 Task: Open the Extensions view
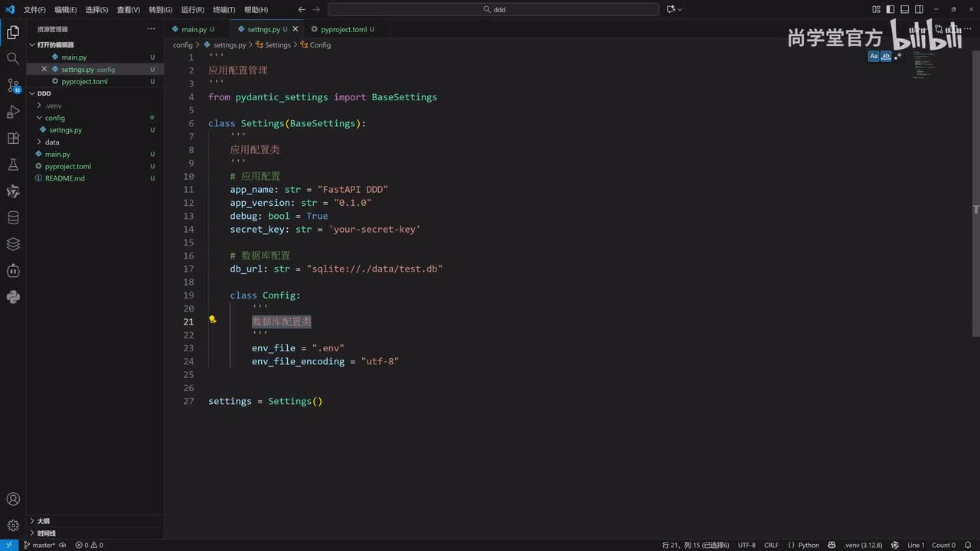click(x=13, y=139)
